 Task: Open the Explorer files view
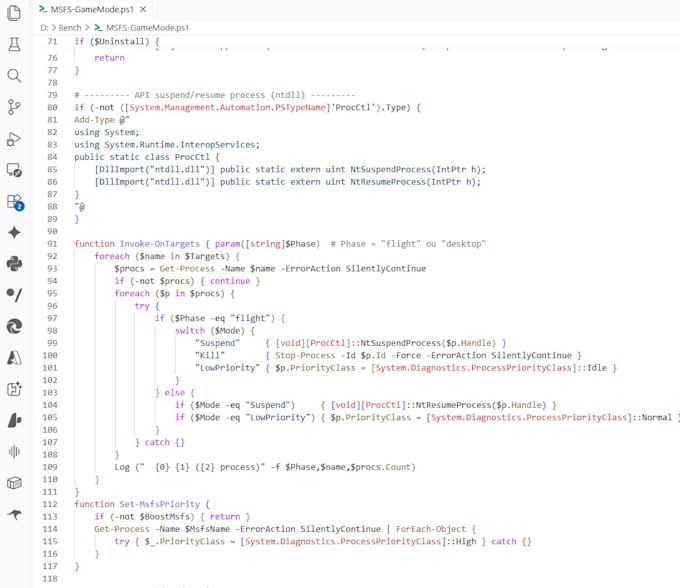(14, 13)
